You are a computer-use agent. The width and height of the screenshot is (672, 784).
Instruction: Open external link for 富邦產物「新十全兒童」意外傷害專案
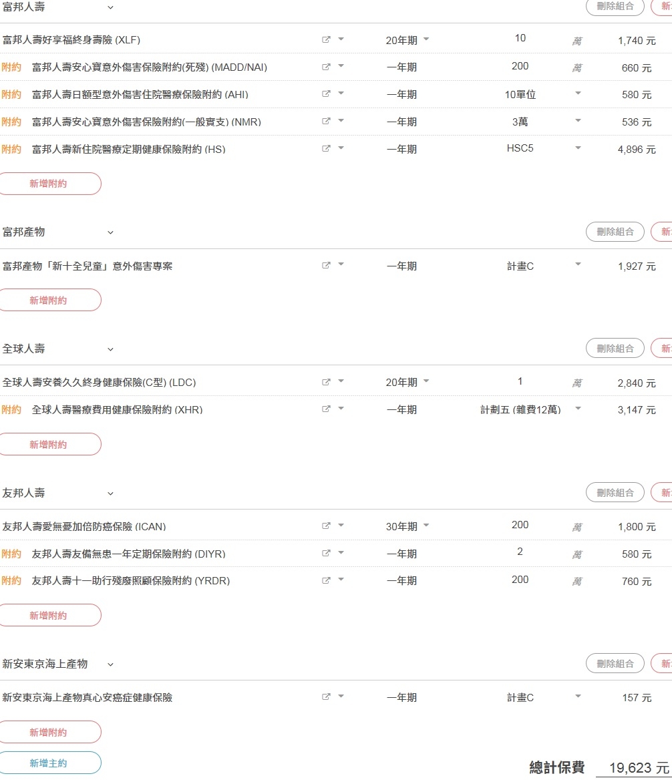pyautogui.click(x=326, y=265)
